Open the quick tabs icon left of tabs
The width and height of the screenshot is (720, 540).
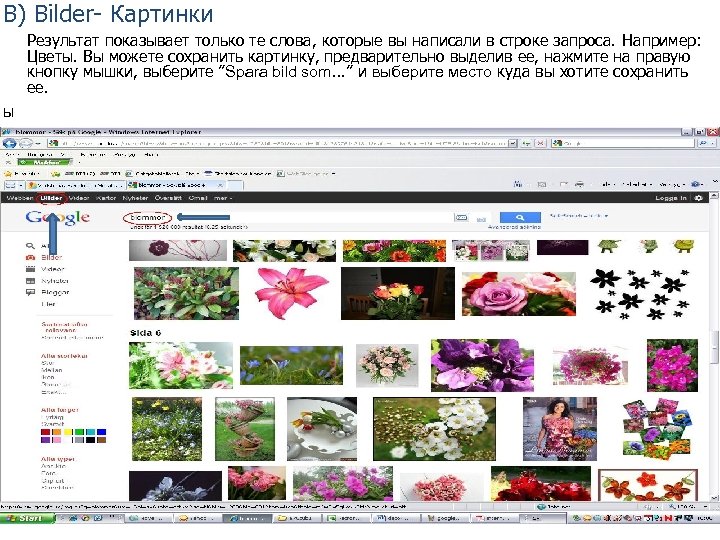10,185
